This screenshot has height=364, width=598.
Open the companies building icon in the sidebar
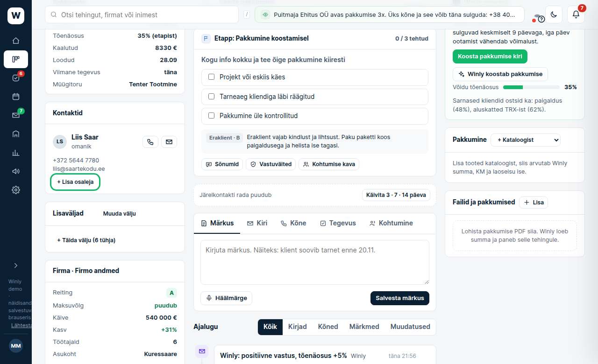(16, 134)
